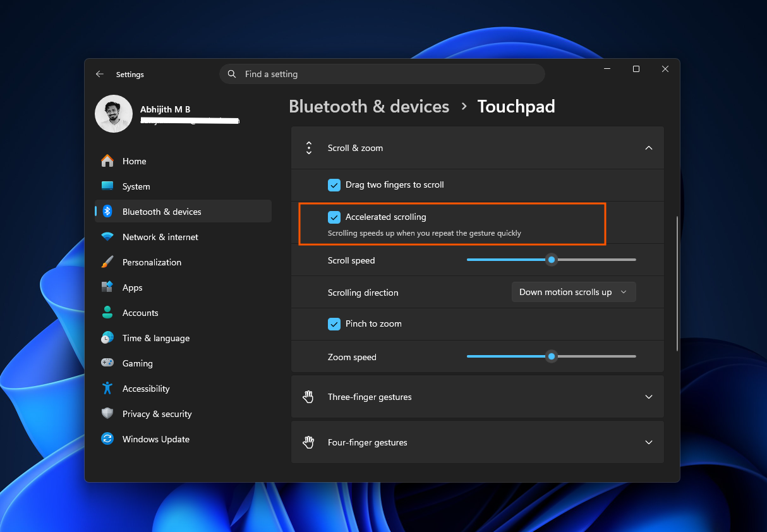Image resolution: width=767 pixels, height=532 pixels.
Task: Go to Time & language
Action: [183, 338]
